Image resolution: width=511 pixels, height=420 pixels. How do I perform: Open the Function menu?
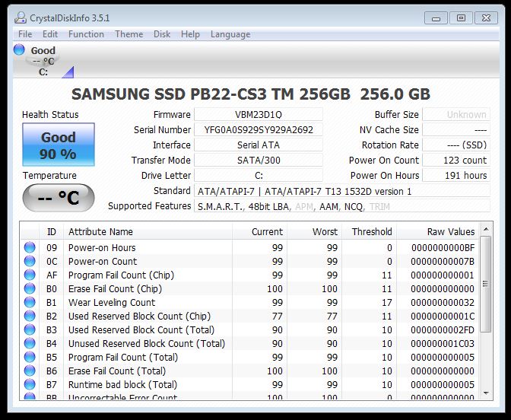pyautogui.click(x=86, y=34)
